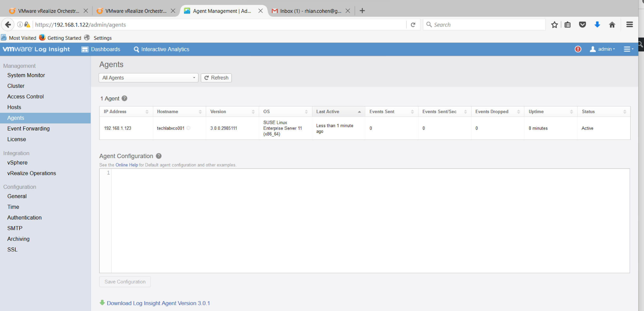The image size is (644, 311).
Task: Sort table by IP Address column
Action: point(126,111)
